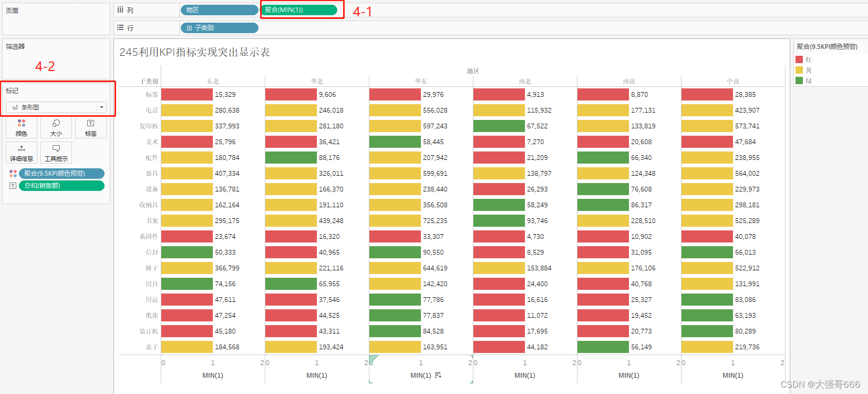
Task: Click the value label 280,638
Action: 227,110
